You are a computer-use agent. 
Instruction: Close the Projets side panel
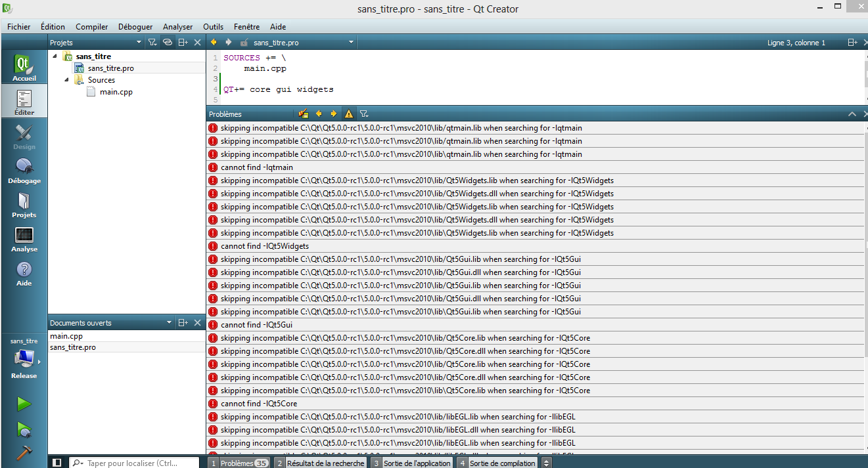tap(197, 43)
